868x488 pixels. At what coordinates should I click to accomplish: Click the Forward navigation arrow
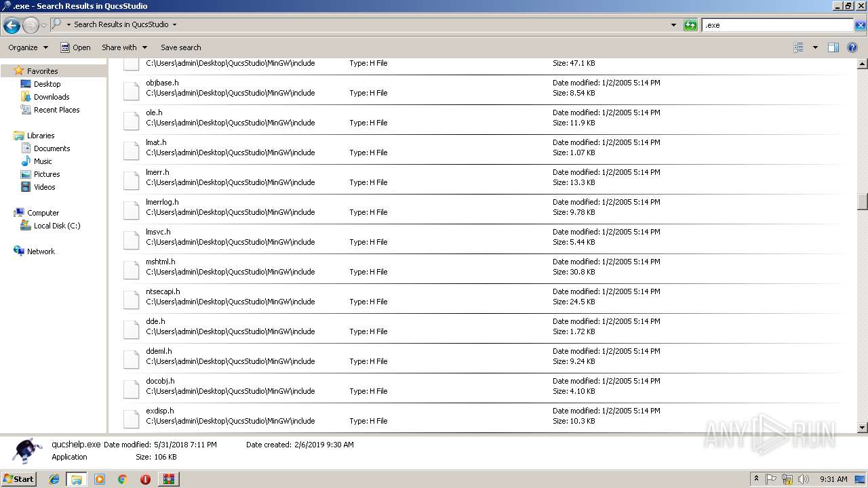[x=31, y=26]
